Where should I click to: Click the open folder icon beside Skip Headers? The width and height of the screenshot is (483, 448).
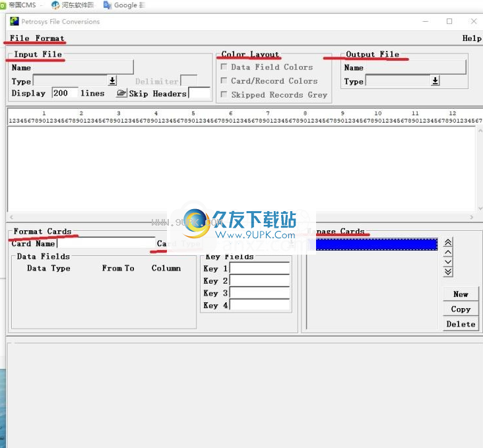click(x=121, y=93)
